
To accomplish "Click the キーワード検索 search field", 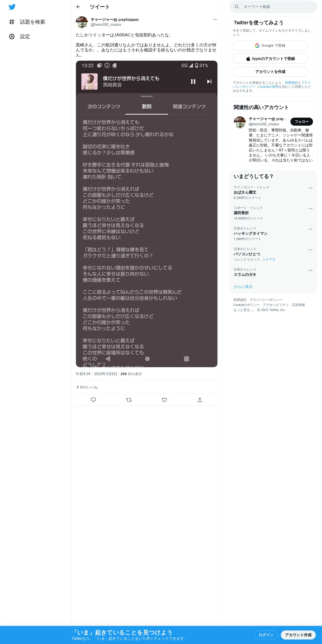I will tap(273, 7).
